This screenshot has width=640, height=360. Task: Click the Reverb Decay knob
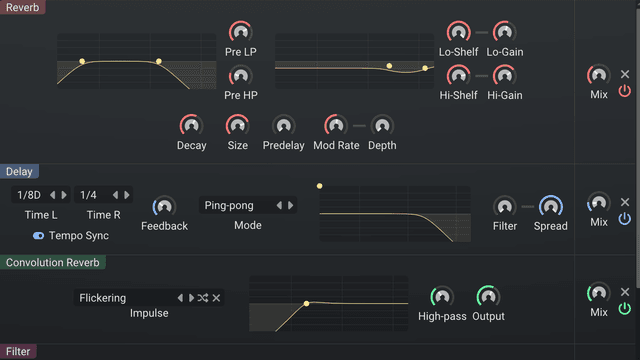click(x=191, y=126)
